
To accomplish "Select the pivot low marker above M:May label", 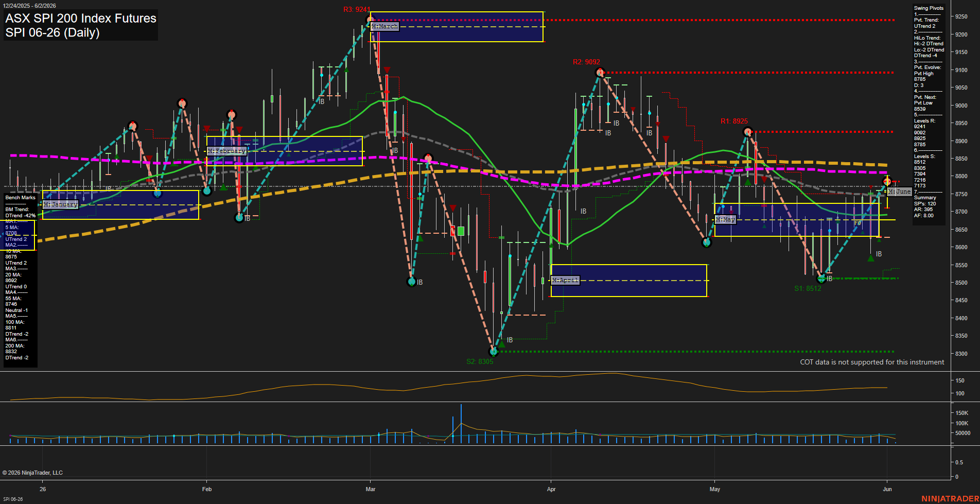I will pyautogui.click(x=707, y=242).
